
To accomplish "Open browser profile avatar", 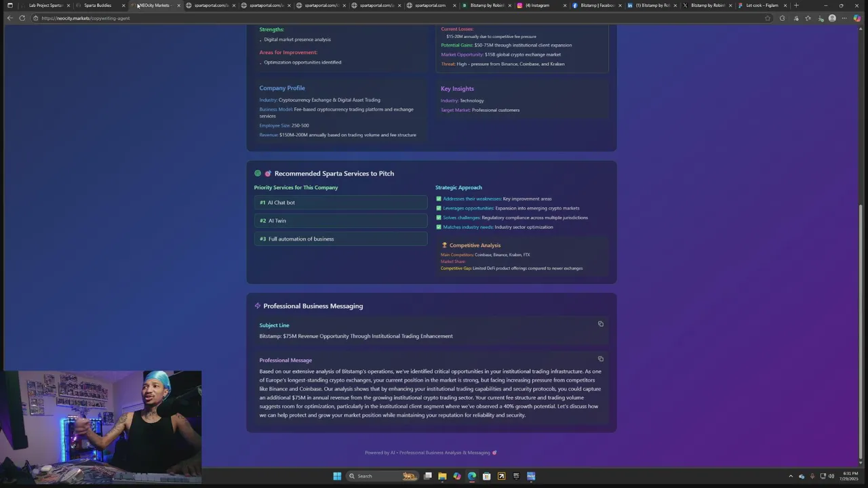I will point(832,18).
